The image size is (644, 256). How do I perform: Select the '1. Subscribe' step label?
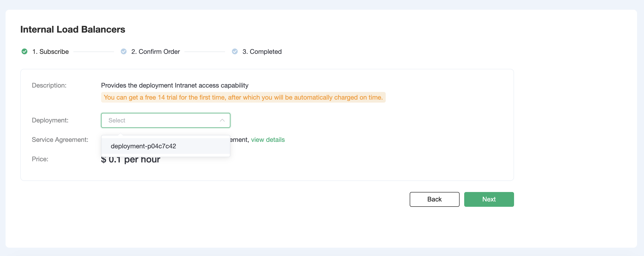(x=51, y=52)
